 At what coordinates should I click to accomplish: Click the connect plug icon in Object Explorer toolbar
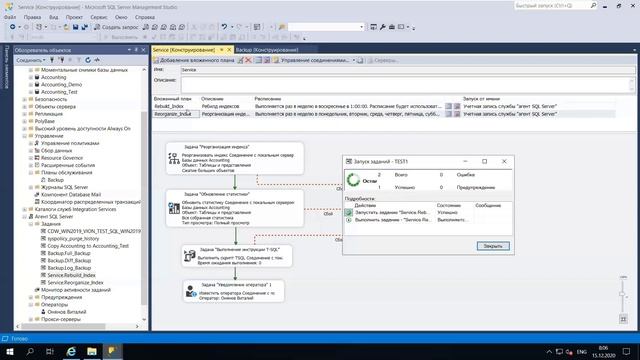(x=52, y=60)
